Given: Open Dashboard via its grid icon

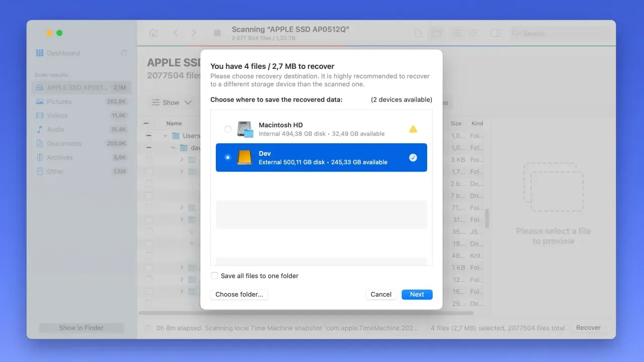Looking at the screenshot, I should click(40, 53).
